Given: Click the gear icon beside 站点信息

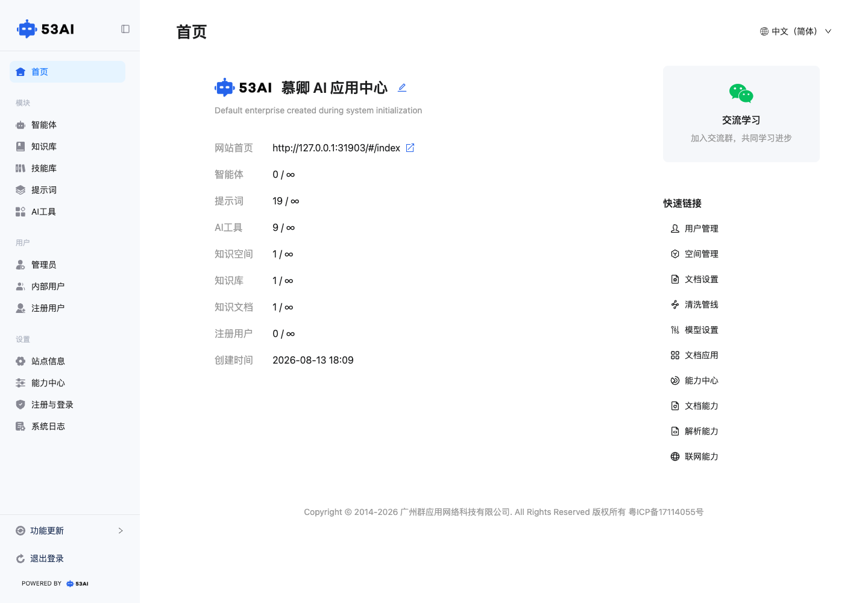Looking at the screenshot, I should 20,361.
